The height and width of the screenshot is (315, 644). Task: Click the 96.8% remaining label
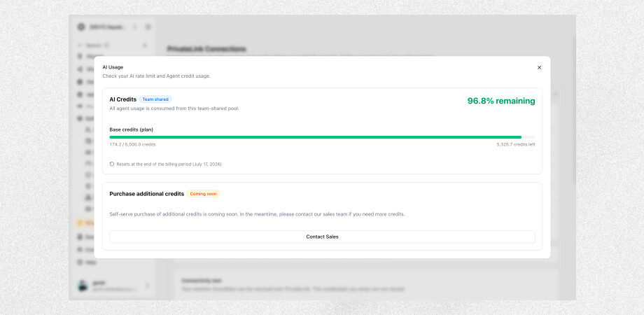pyautogui.click(x=501, y=101)
